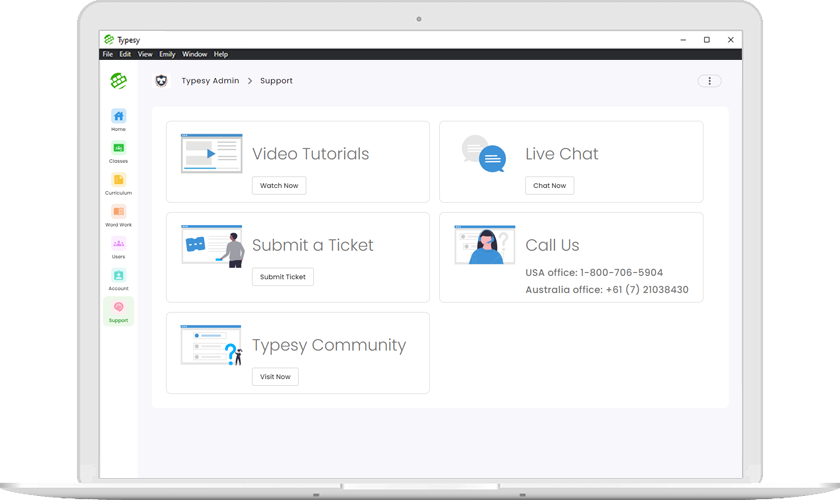Close the Typesy window
Image resolution: width=840 pixels, height=500 pixels.
pyautogui.click(x=731, y=40)
